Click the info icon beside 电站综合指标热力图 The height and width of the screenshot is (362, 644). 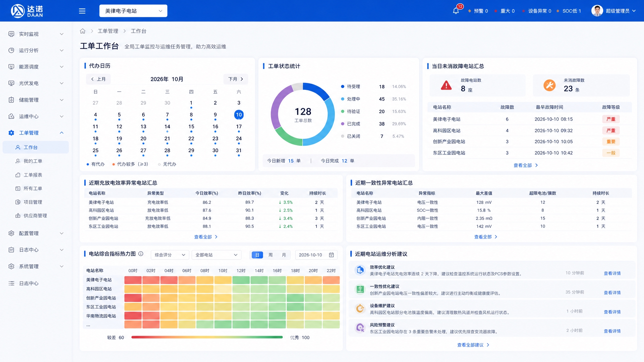coord(141,254)
